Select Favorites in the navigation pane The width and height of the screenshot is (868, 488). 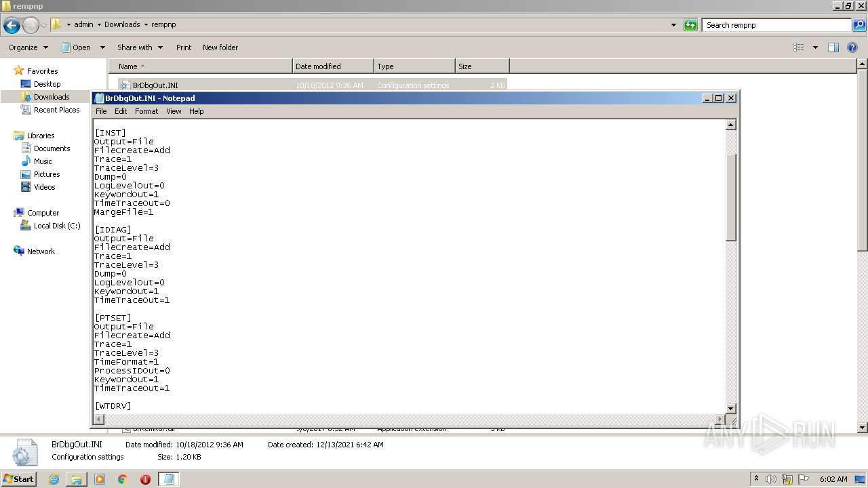tap(42, 71)
